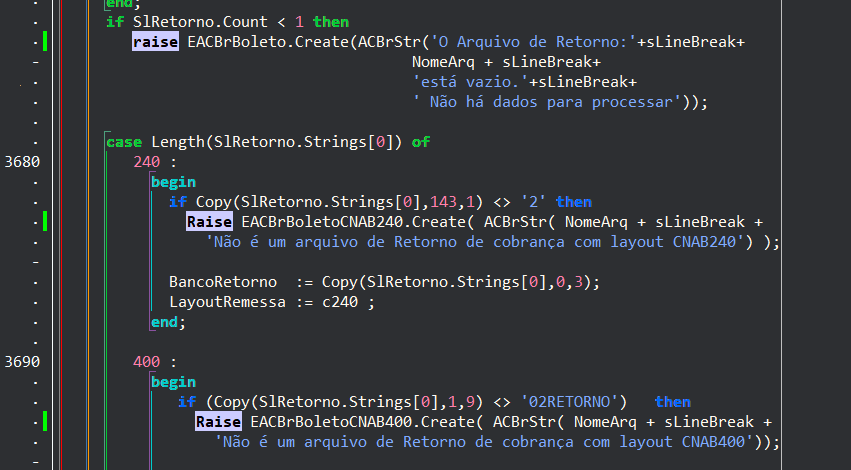Viewport: 851px width, 470px height.
Task: Click the lowercase 'raise' keyword before EACBrBoleto.Create
Action: tap(155, 42)
